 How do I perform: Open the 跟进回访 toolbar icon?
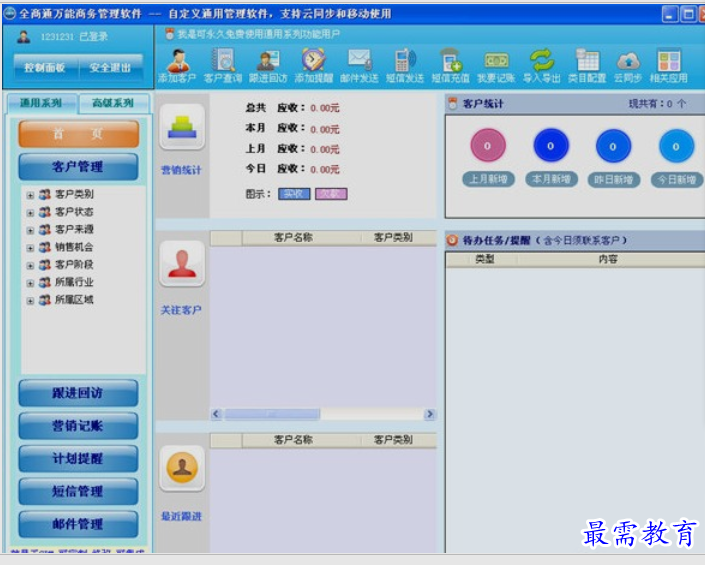[268, 61]
